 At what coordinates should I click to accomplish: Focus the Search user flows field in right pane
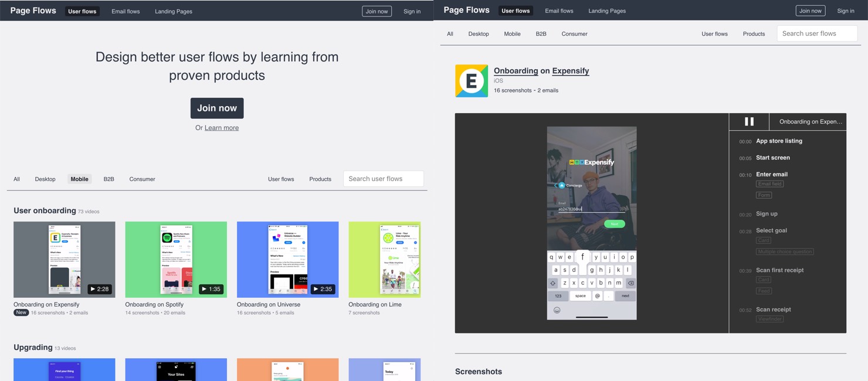click(x=816, y=34)
